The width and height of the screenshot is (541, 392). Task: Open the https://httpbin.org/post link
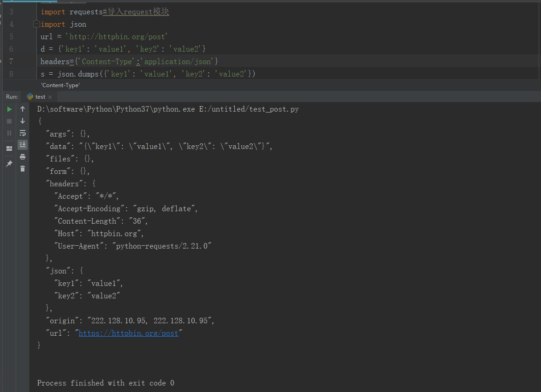point(128,333)
